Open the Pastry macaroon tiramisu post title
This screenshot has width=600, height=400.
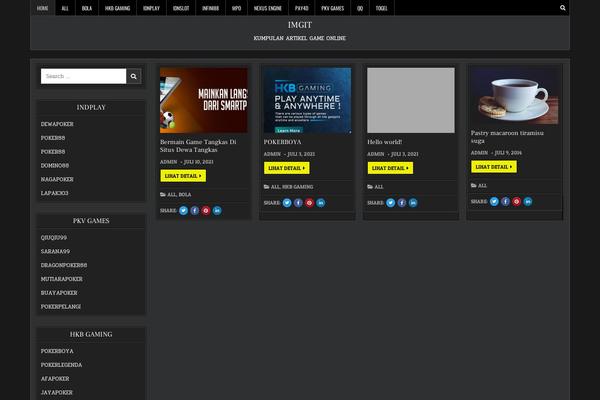(507, 137)
